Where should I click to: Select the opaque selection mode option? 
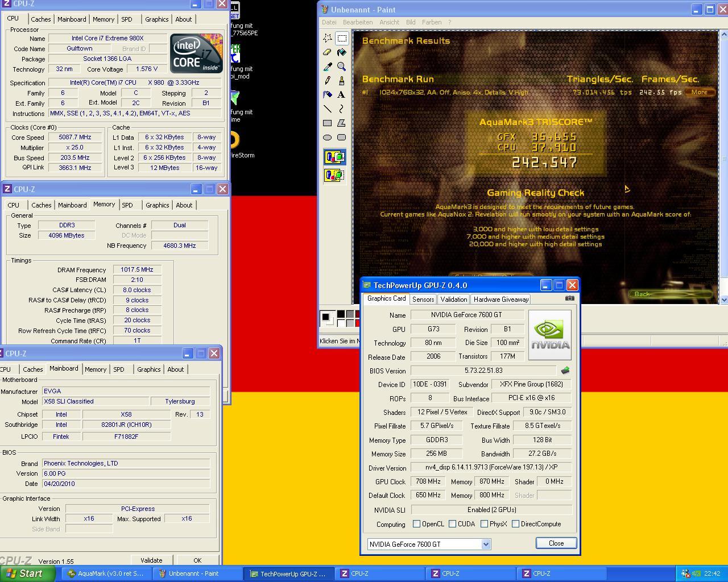click(x=334, y=157)
